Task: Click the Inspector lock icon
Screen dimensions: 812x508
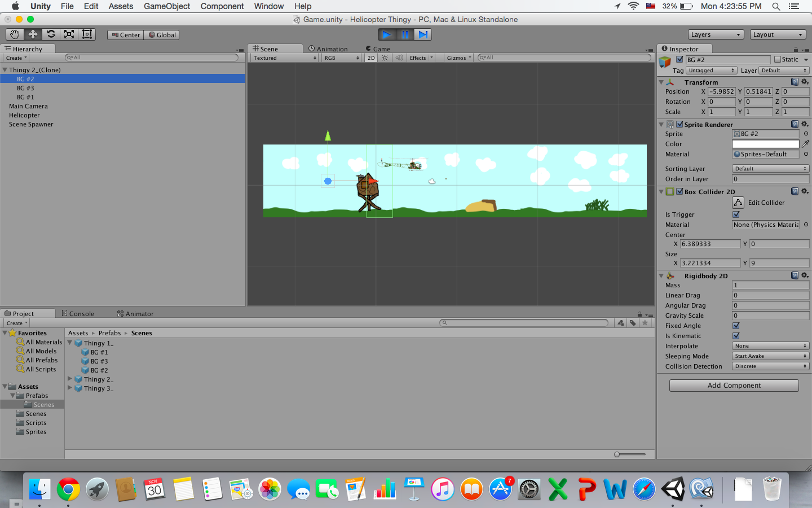Action: [796, 50]
